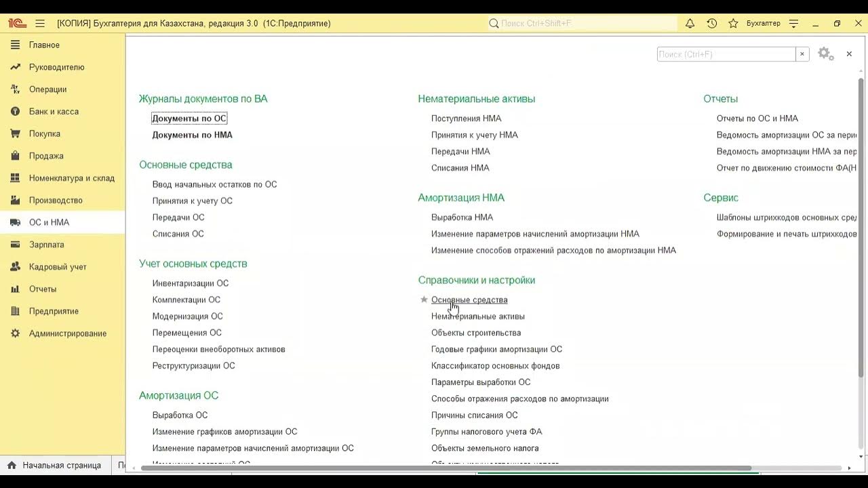The image size is (868, 488).
Task: Open Инвентаризации ОС
Action: (191, 283)
